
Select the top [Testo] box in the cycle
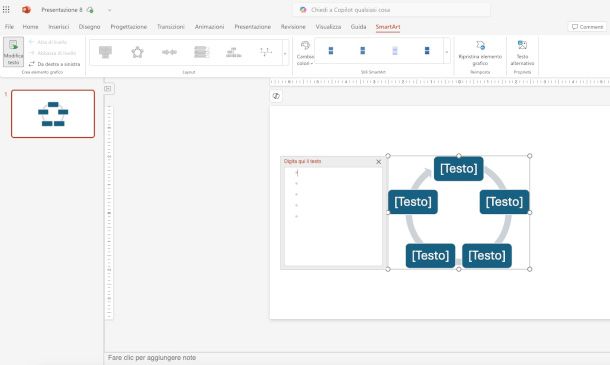[459, 168]
